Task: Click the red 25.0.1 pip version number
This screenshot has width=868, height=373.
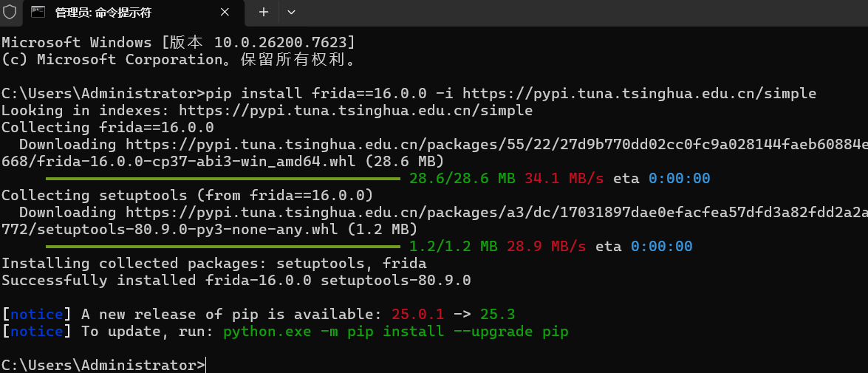Action: [417, 315]
